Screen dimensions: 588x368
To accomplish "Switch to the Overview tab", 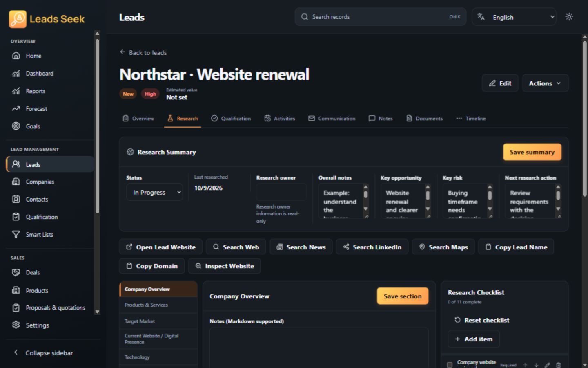I will (x=138, y=119).
